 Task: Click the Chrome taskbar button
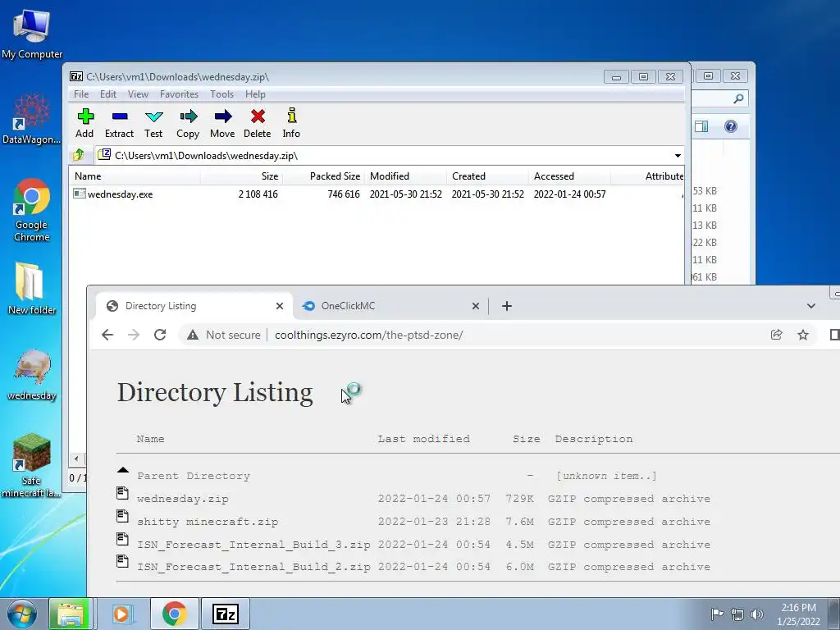click(x=174, y=614)
